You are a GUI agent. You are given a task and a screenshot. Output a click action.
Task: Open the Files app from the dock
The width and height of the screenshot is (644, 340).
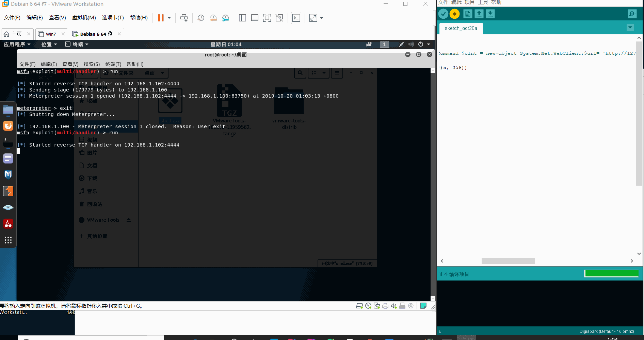pos(8,110)
